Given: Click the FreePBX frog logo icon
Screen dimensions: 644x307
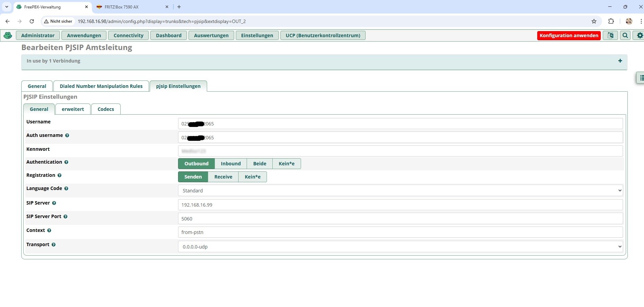Looking at the screenshot, I should pyautogui.click(x=8, y=36).
